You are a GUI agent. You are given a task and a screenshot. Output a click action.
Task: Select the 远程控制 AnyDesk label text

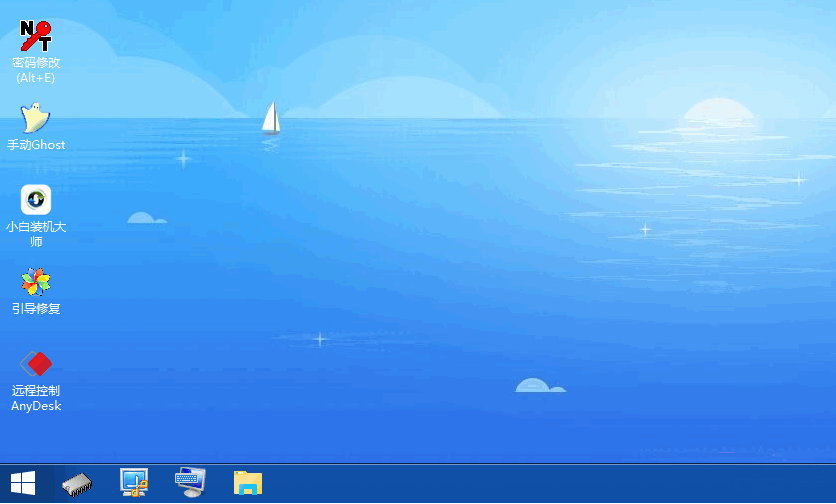pos(36,398)
